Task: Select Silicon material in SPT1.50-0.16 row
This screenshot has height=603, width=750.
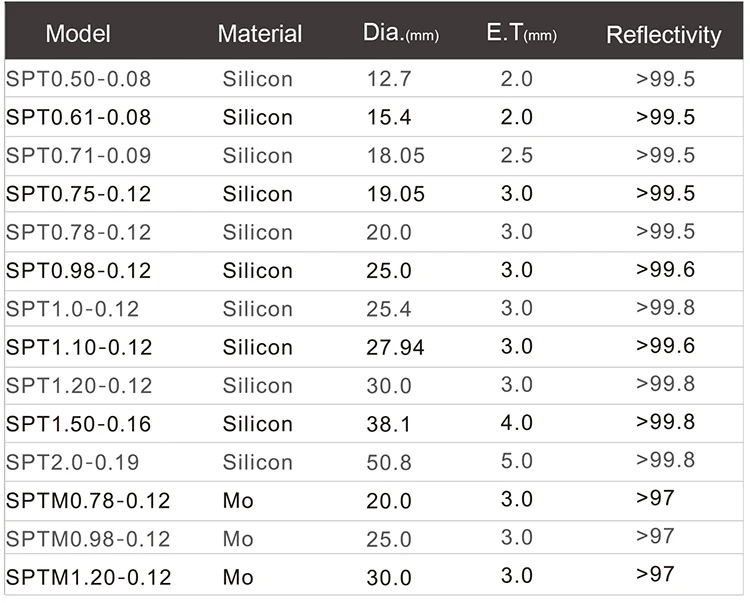Action: (258, 424)
